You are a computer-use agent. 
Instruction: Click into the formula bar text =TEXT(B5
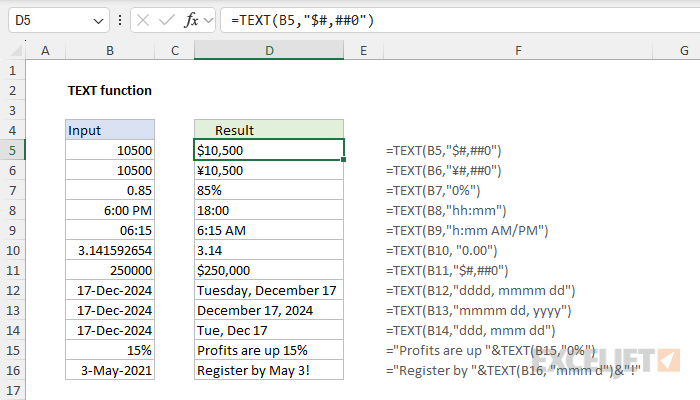point(302,20)
